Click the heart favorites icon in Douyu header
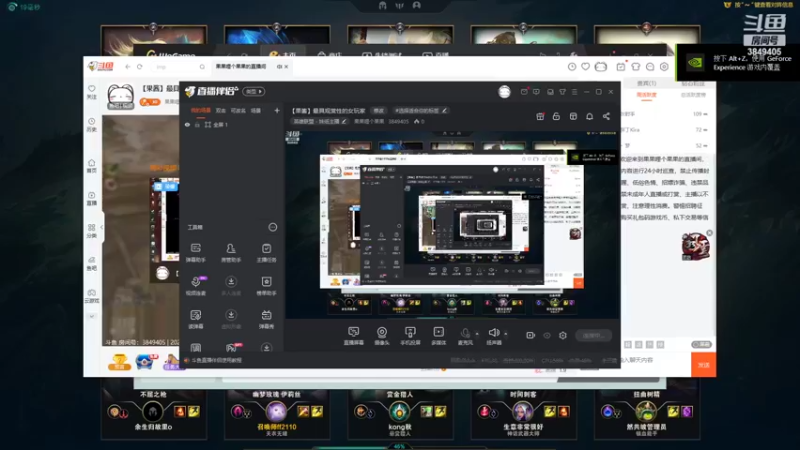Viewport: 800px width, 450px height. click(x=585, y=66)
